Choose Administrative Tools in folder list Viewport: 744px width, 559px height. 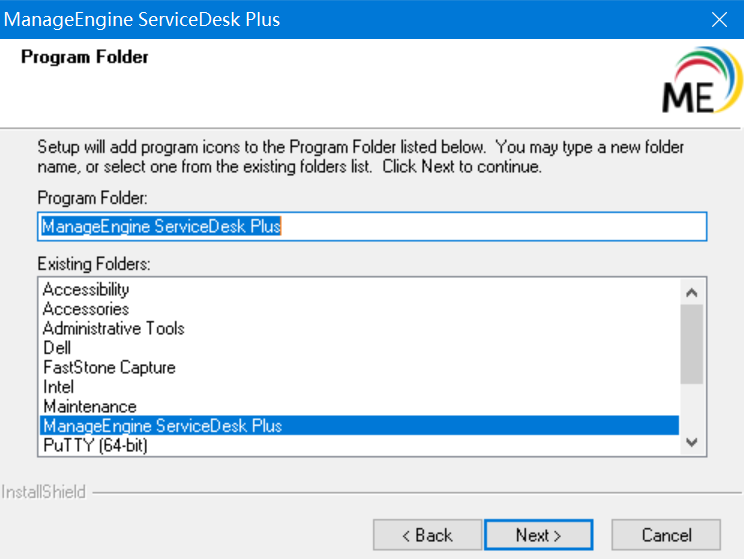click(113, 329)
